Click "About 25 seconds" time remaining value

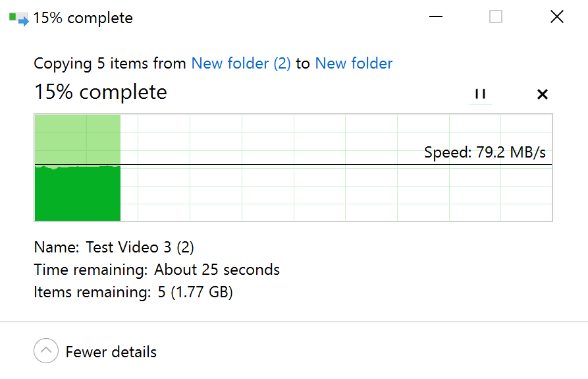[217, 270]
